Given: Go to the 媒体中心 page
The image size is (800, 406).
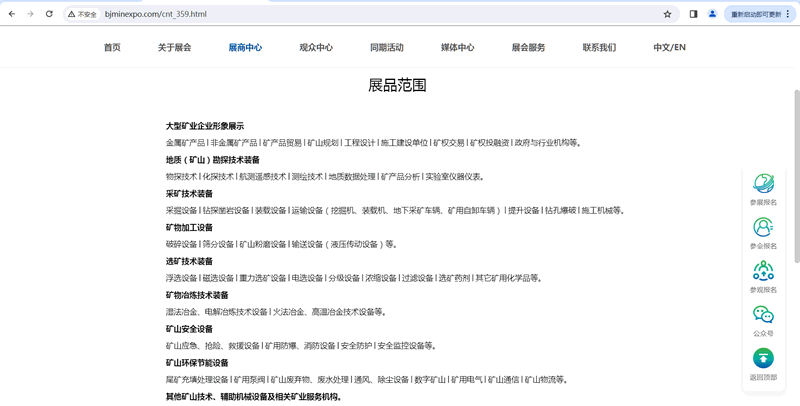Looking at the screenshot, I should point(457,47).
